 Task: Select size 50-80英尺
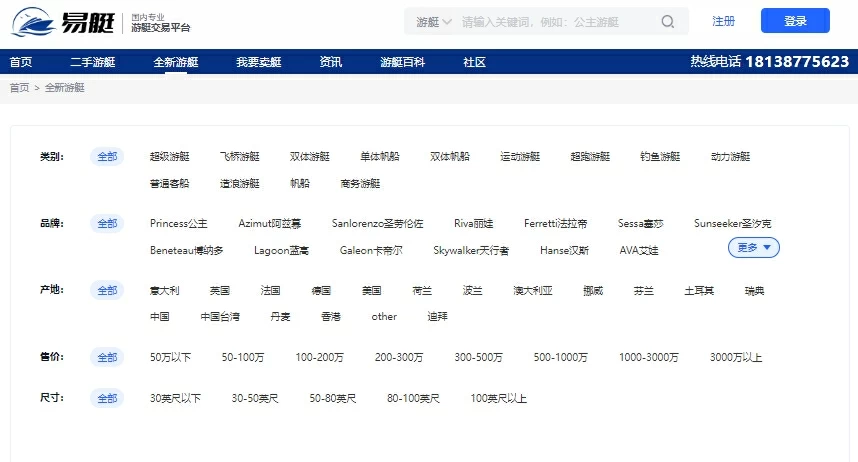[333, 398]
